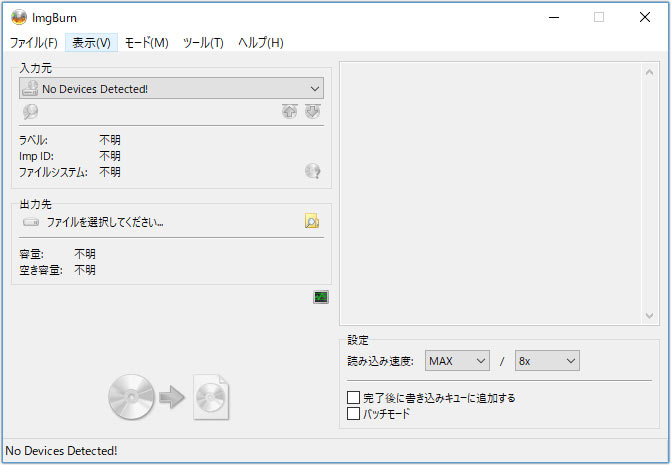Viewport: 671px width, 465px height.
Task: Click the ファイルを選択してください destination text
Action: [x=105, y=222]
